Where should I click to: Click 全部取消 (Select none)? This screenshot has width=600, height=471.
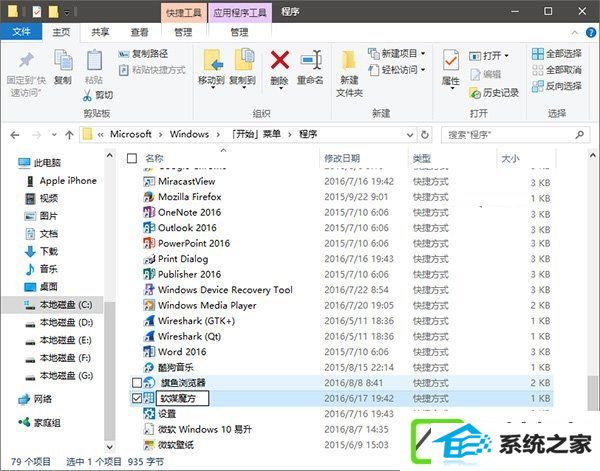point(557,70)
